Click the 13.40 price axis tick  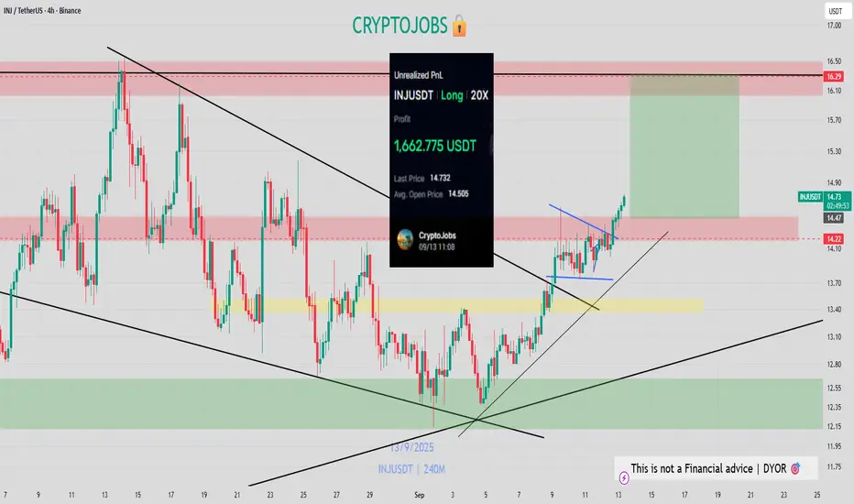[834, 310]
